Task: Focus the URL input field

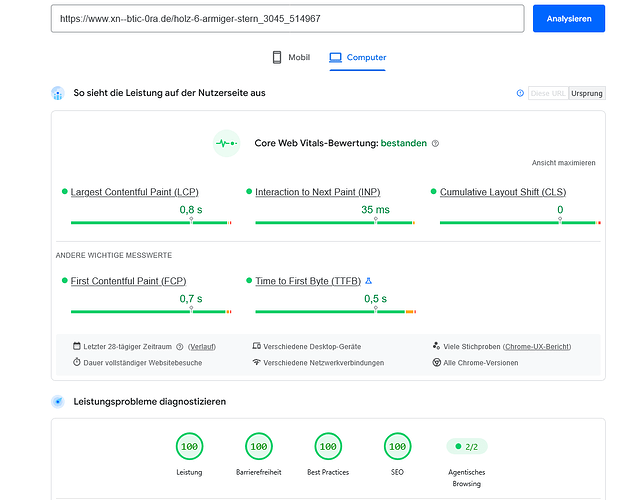Action: pyautogui.click(x=287, y=19)
